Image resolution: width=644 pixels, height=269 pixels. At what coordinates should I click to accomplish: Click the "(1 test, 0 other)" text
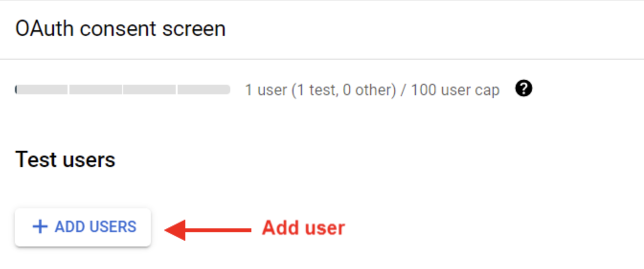[x=344, y=90]
